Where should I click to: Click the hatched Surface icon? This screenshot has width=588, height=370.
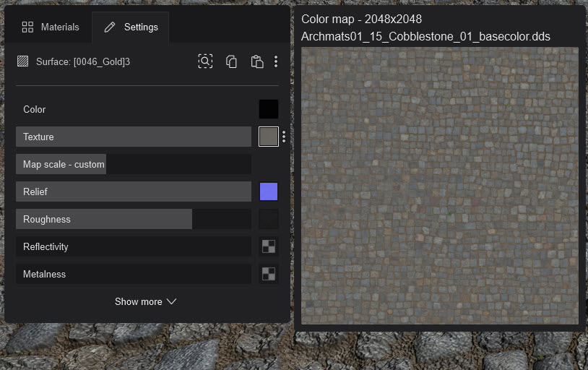coord(23,61)
